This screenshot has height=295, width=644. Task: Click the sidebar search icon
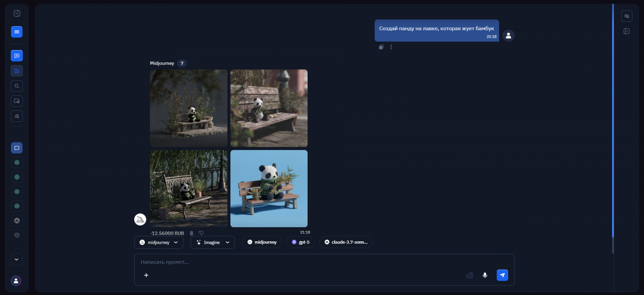[x=17, y=86]
